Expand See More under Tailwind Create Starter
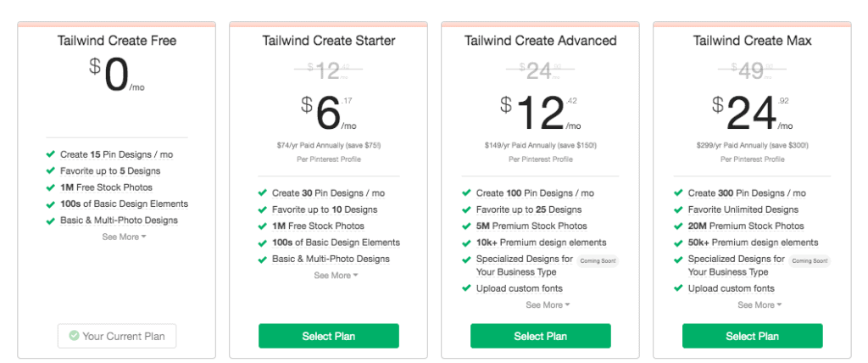Screen dimensions: 868x363 [336, 276]
